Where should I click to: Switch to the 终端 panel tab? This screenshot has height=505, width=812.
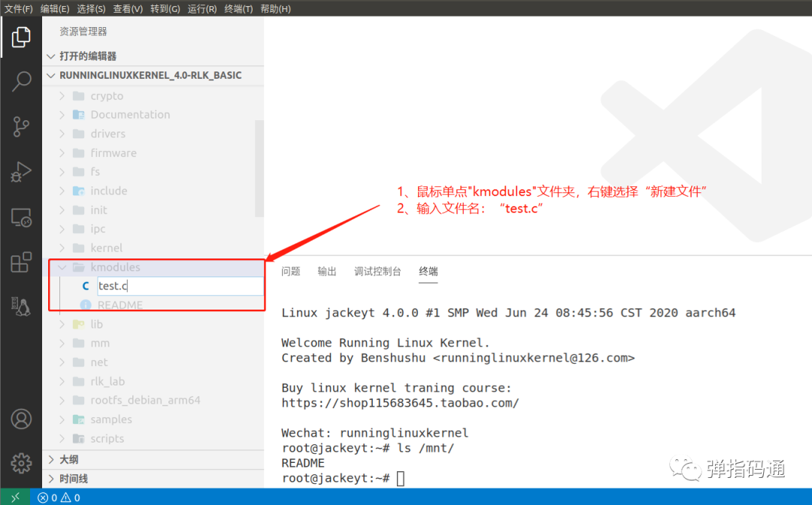coord(429,271)
